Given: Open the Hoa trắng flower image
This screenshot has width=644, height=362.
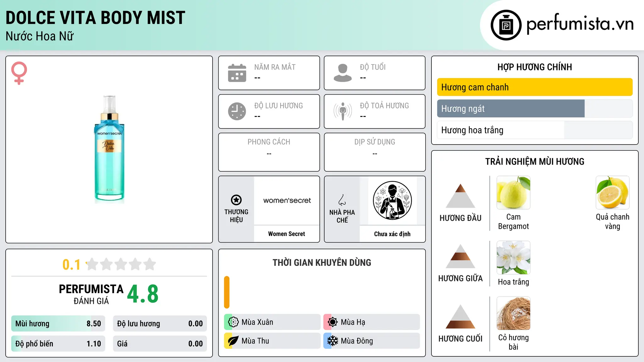Looking at the screenshot, I should 514,258.
